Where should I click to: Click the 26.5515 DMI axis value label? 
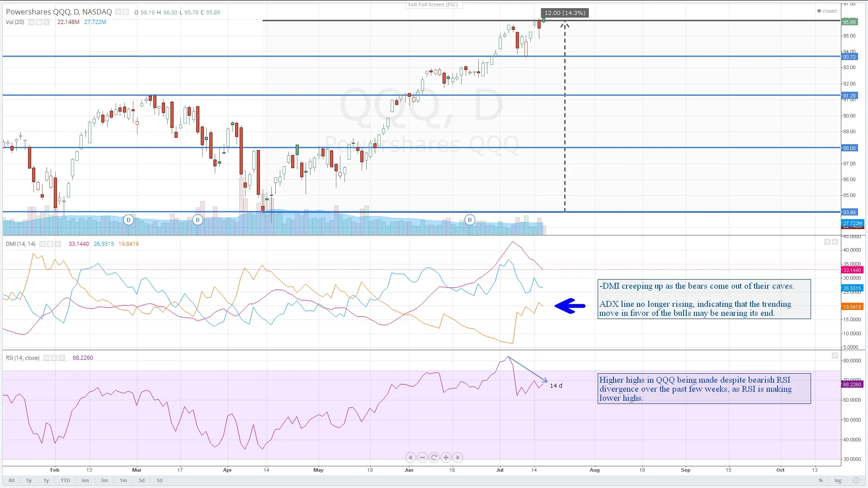(x=852, y=288)
